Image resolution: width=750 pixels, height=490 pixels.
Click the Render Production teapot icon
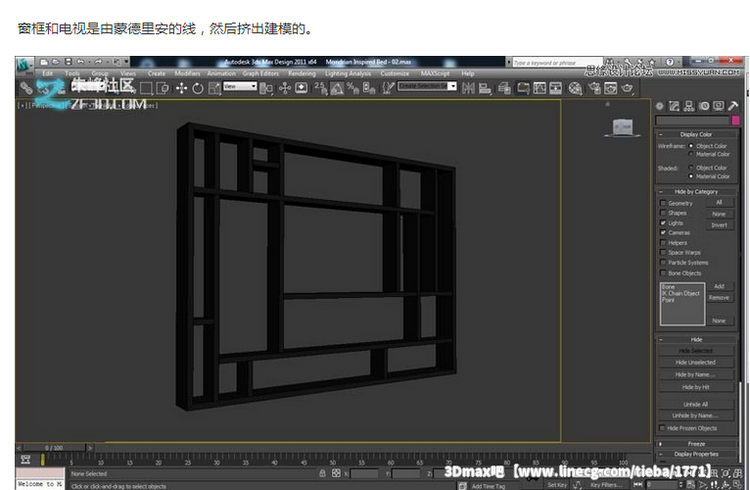coord(627,88)
